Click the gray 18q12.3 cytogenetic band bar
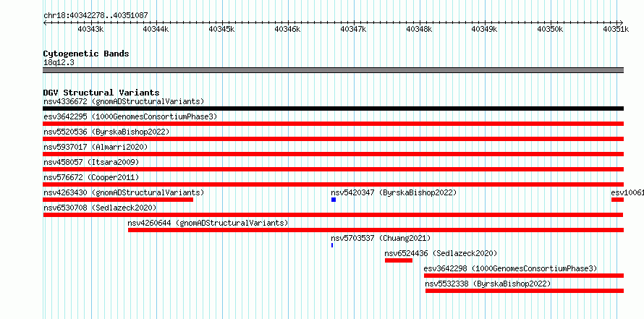 [333, 70]
